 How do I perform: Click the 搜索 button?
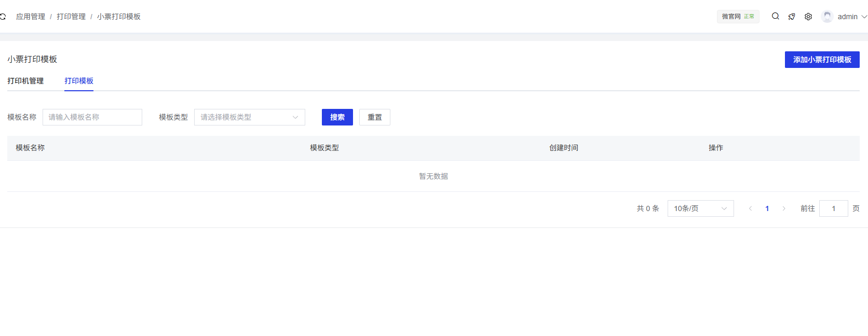point(337,117)
